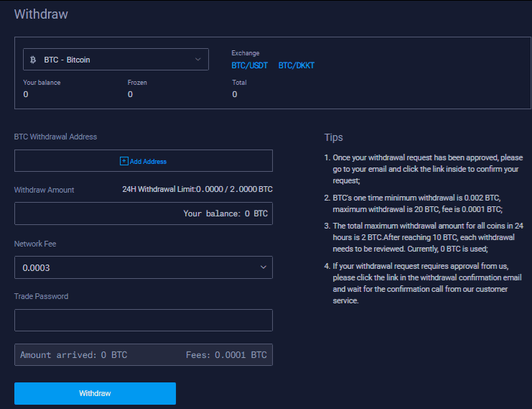Click the Tips heading
Viewport: 532px width, 409px height.
tap(333, 137)
